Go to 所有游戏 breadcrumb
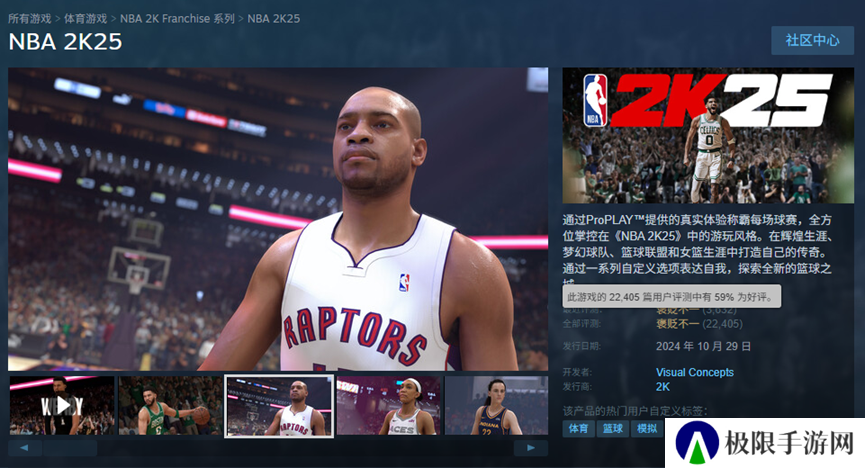The width and height of the screenshot is (865, 468). tap(31, 18)
